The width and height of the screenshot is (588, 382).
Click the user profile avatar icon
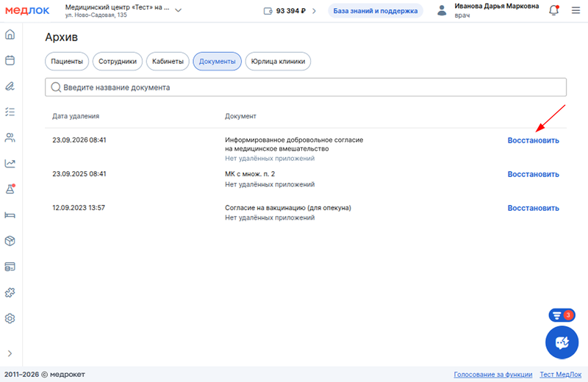pyautogui.click(x=442, y=10)
